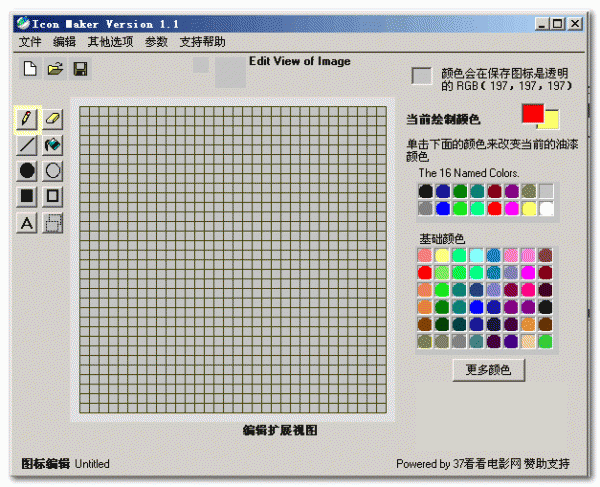Pick purple in the 16 Named Colors

(512, 191)
